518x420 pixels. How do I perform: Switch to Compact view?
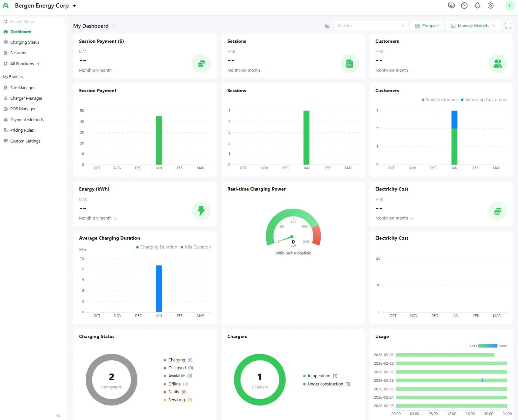(427, 26)
